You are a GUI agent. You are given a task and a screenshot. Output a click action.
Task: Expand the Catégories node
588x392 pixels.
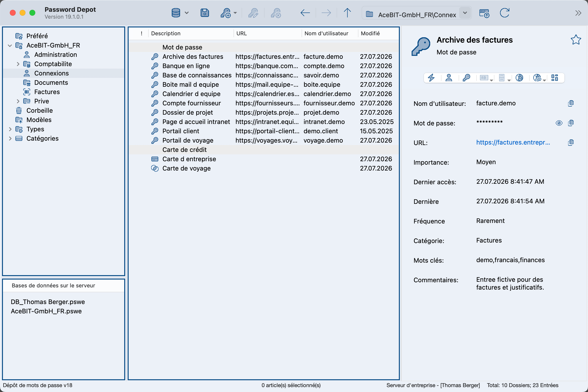click(x=10, y=138)
